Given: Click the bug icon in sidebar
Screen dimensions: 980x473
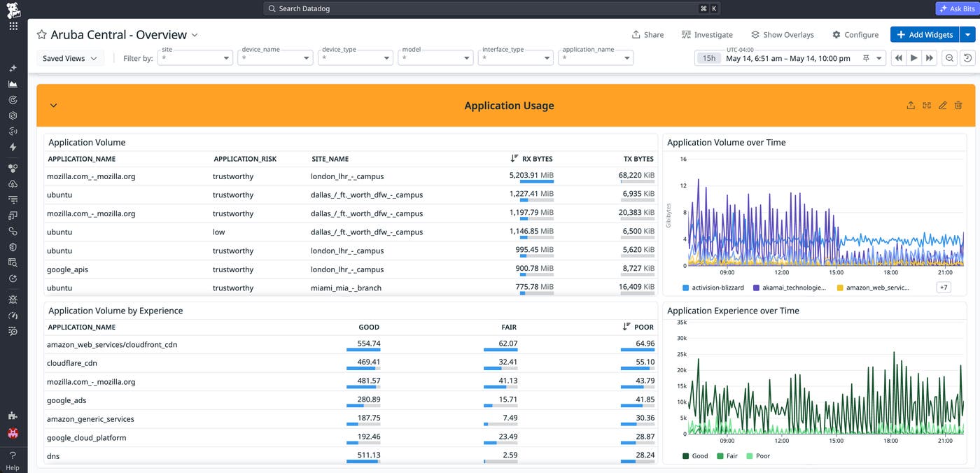Looking at the screenshot, I should click(x=13, y=299).
